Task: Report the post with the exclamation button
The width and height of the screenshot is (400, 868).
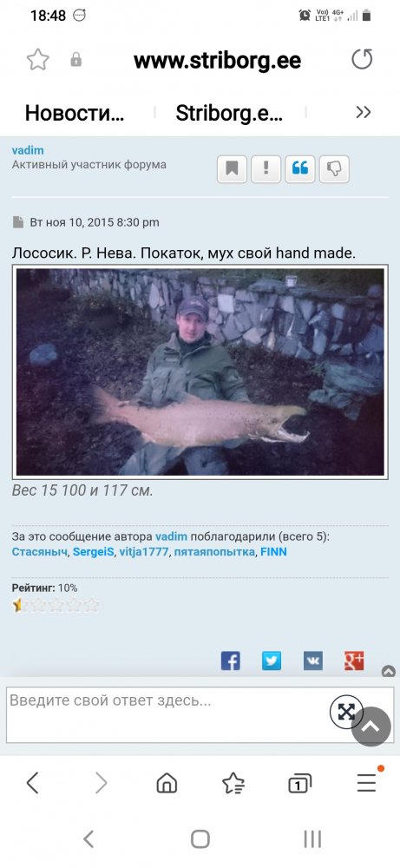Action: (x=266, y=169)
